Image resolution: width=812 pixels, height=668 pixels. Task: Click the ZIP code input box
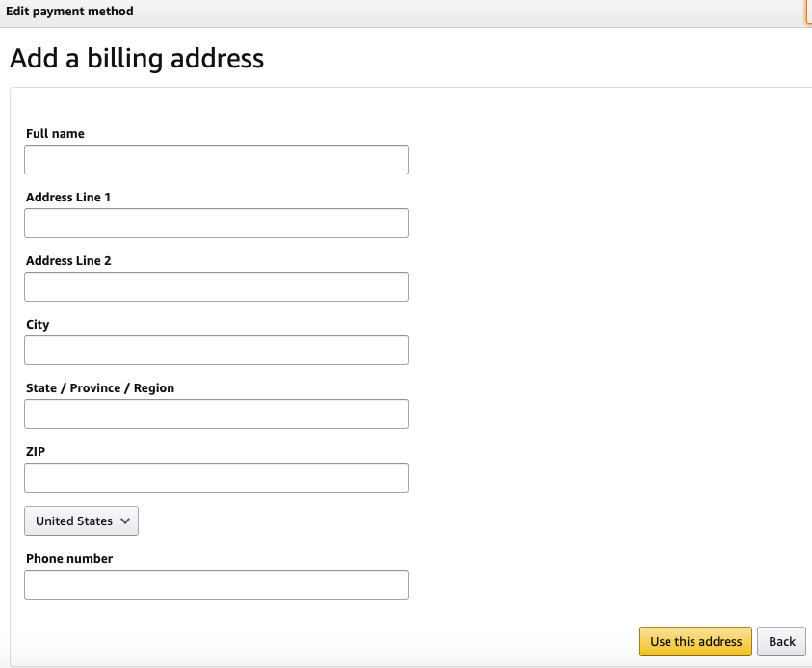click(x=216, y=477)
